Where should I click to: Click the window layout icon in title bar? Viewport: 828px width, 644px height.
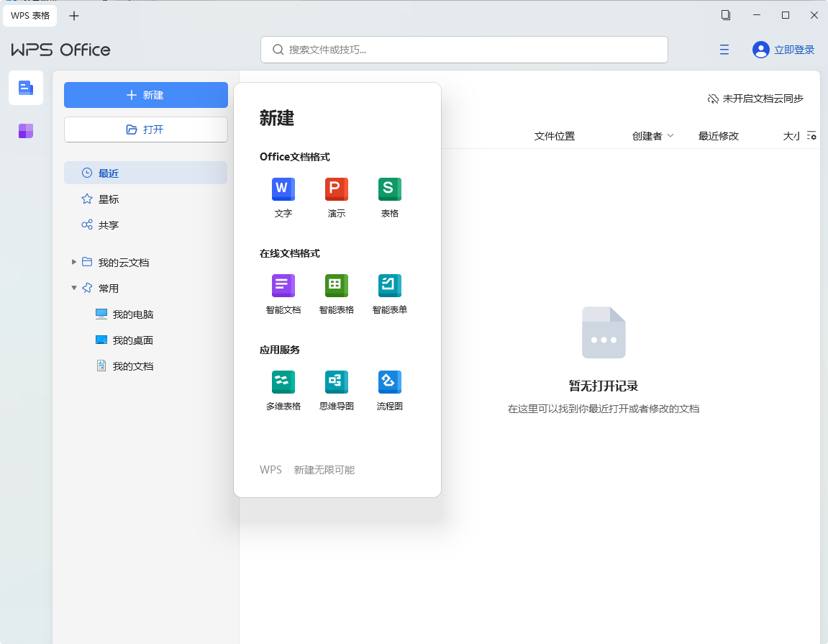coord(726,15)
